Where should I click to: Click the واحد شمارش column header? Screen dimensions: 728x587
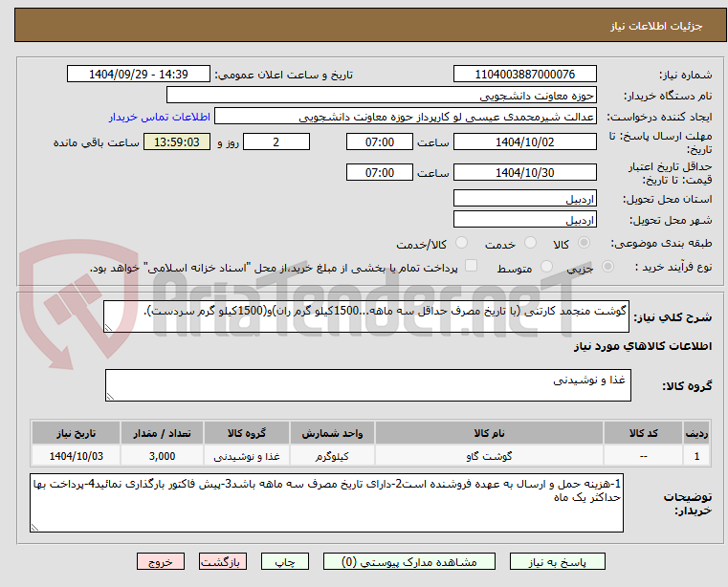coord(332,433)
